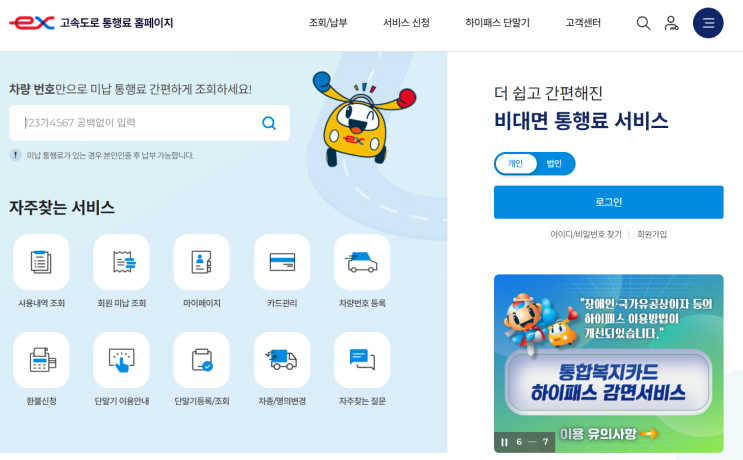Image resolution: width=743 pixels, height=460 pixels.
Task: Expand the hamburger full menu button
Action: click(708, 23)
